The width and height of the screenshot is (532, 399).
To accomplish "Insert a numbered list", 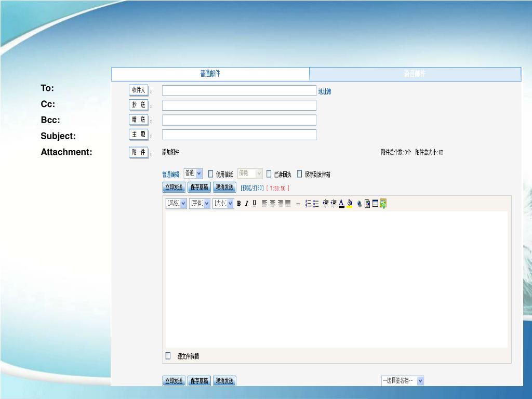I will (x=308, y=204).
